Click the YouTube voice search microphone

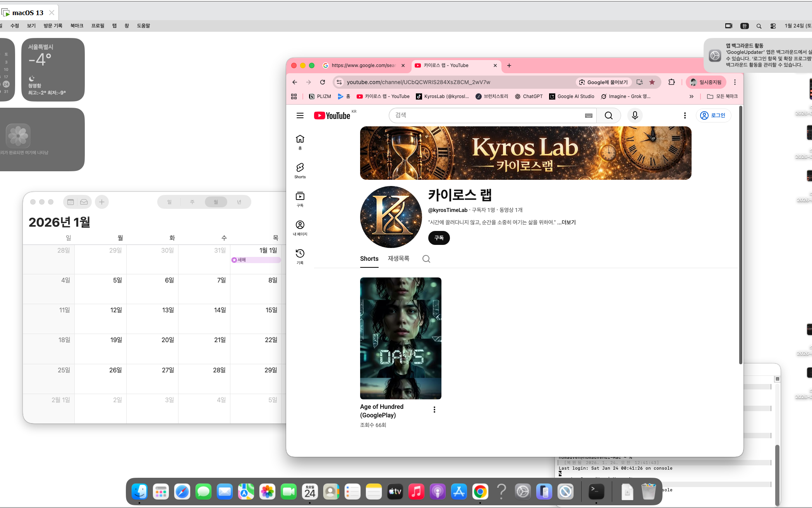tap(635, 115)
